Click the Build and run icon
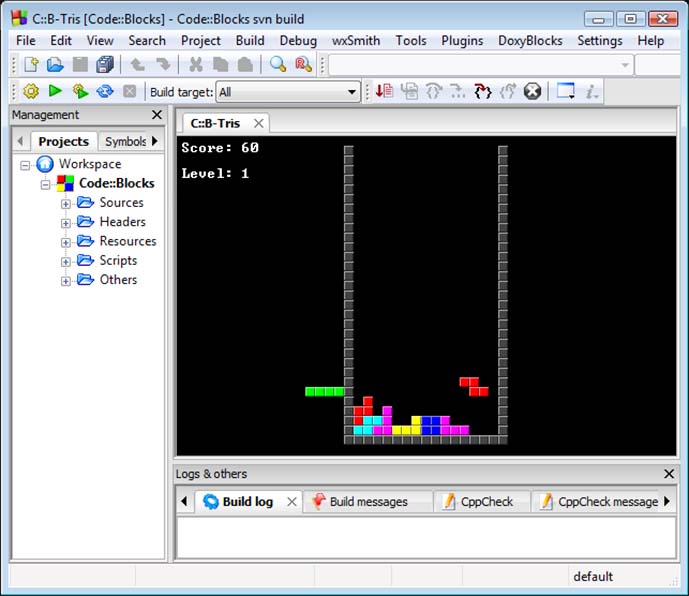This screenshot has width=689, height=596. [80, 91]
